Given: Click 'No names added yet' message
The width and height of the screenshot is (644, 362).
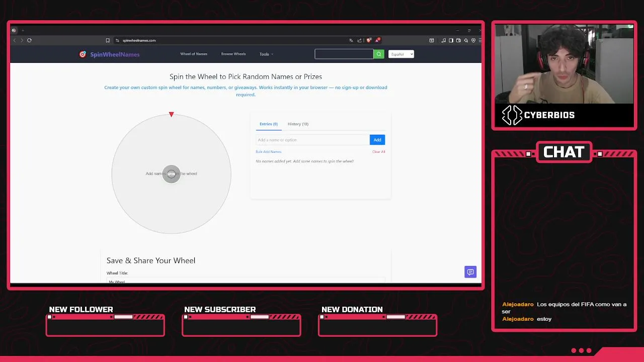Looking at the screenshot, I should [x=304, y=161].
